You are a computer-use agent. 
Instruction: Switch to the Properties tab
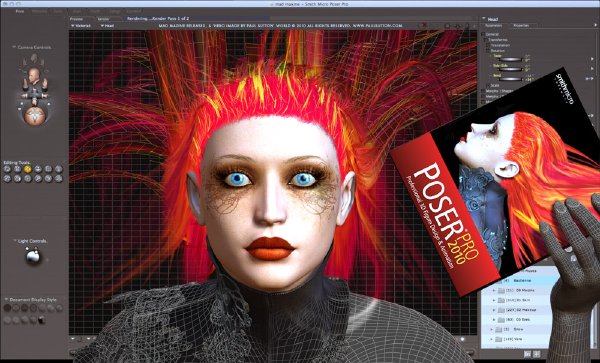521,26
